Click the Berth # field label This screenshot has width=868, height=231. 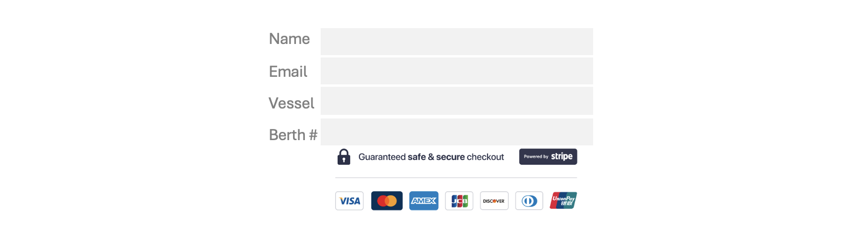click(x=293, y=135)
